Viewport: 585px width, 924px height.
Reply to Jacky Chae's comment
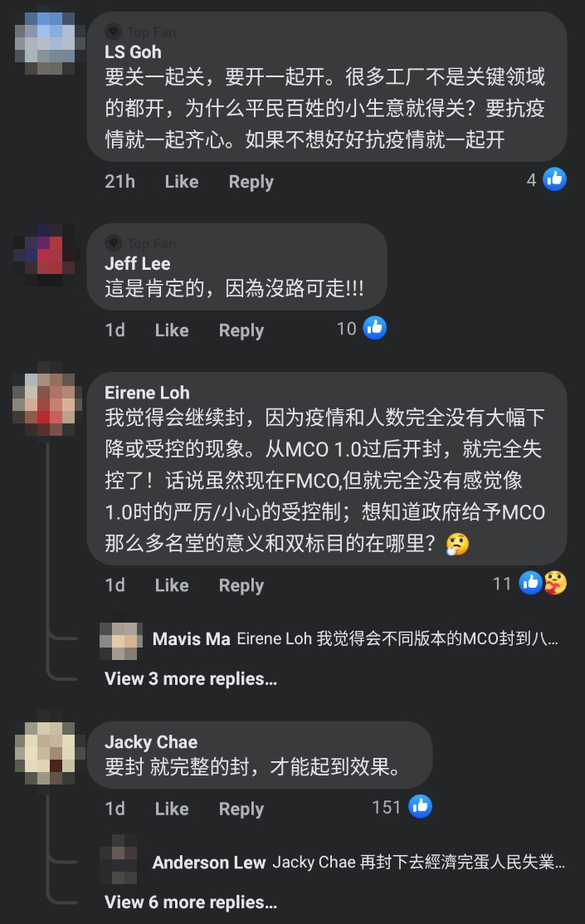pyautogui.click(x=241, y=809)
